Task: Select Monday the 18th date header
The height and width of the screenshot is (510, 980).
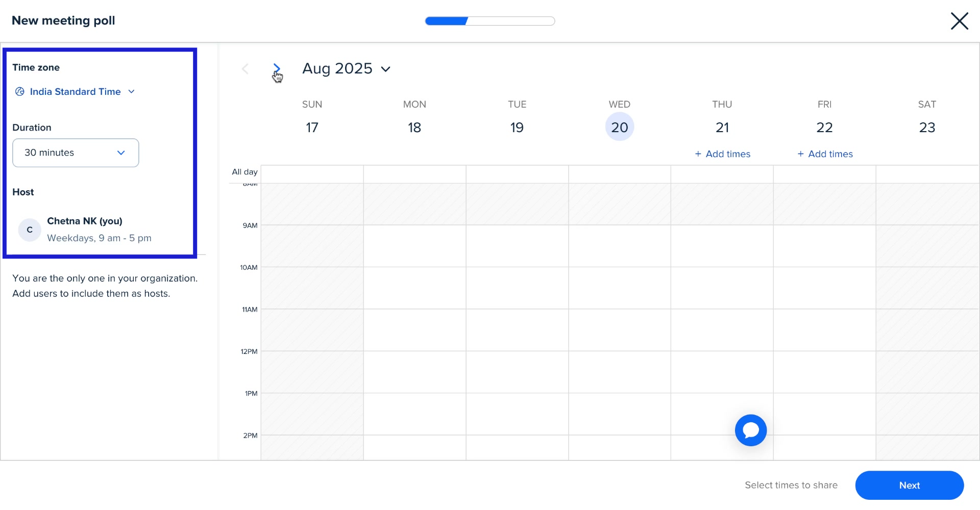Action: click(x=414, y=127)
